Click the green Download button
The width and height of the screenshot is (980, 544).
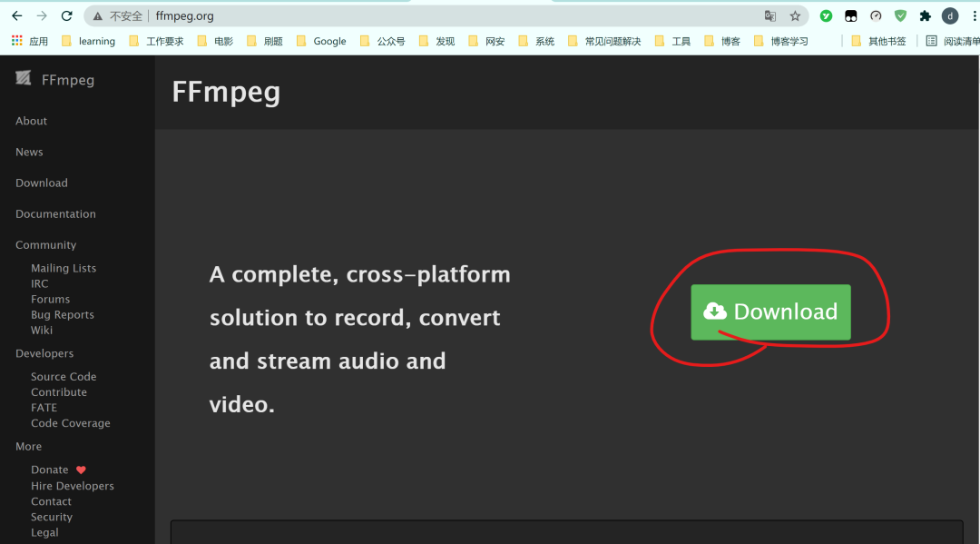[x=770, y=312]
